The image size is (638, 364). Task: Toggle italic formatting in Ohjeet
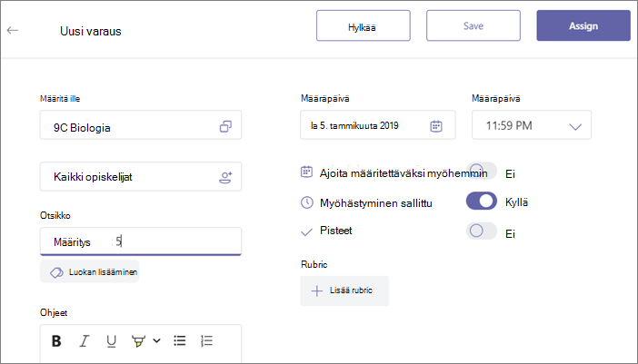click(84, 340)
